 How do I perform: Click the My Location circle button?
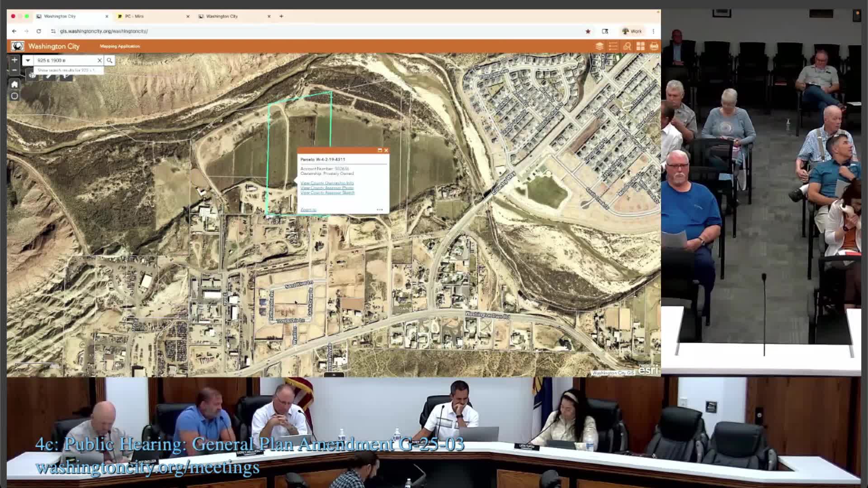(x=14, y=96)
